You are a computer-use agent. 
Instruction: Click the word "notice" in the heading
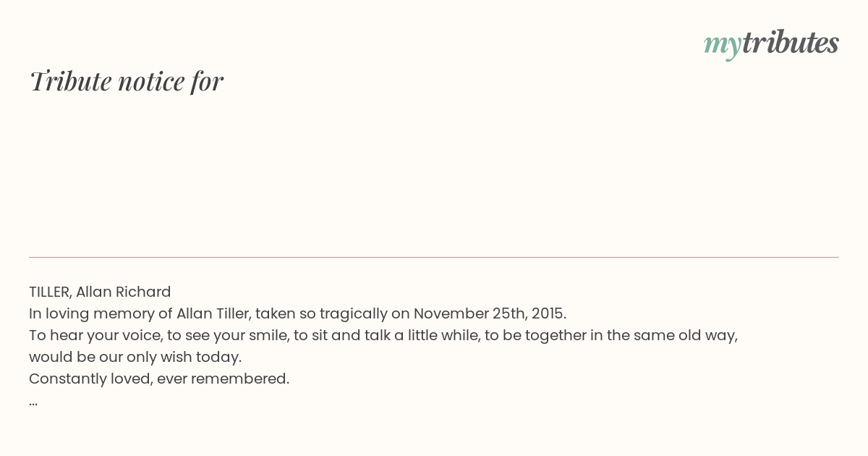point(151,82)
